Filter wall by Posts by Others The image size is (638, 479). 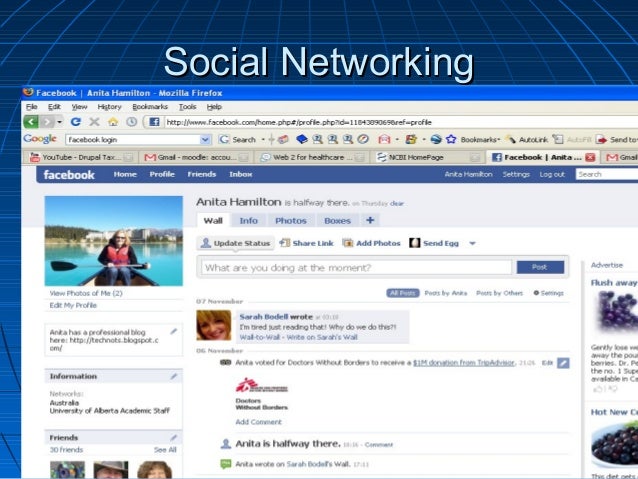pyautogui.click(x=499, y=293)
